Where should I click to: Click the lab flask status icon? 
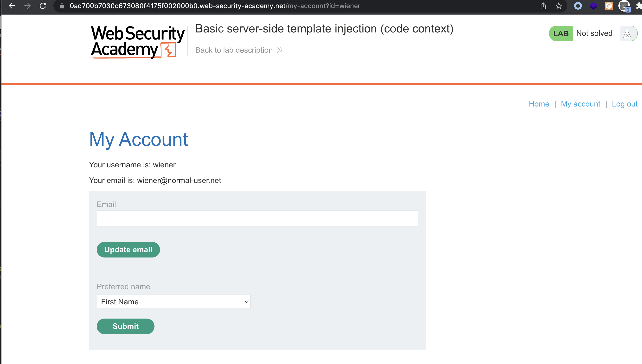[627, 33]
